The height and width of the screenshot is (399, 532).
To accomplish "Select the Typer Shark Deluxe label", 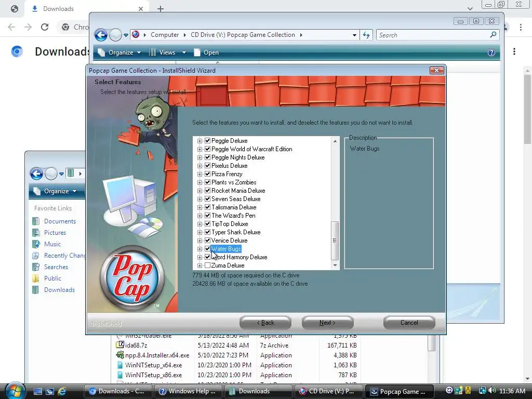I will (236, 232).
